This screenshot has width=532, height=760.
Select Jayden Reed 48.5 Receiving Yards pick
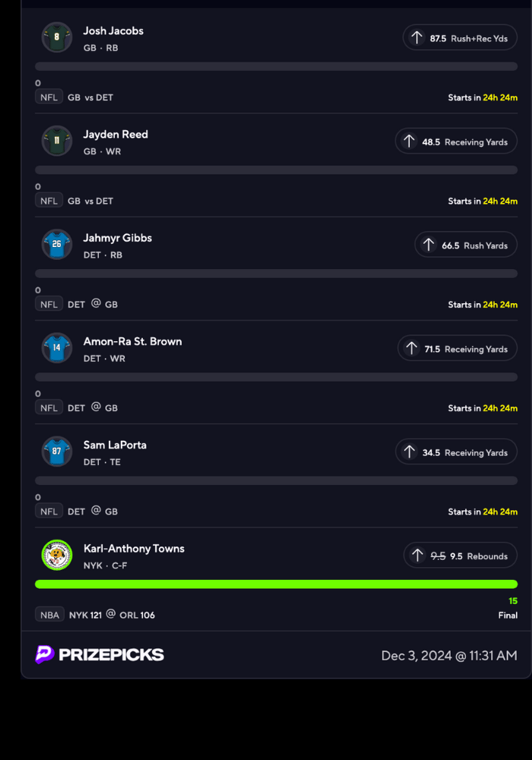pos(456,141)
